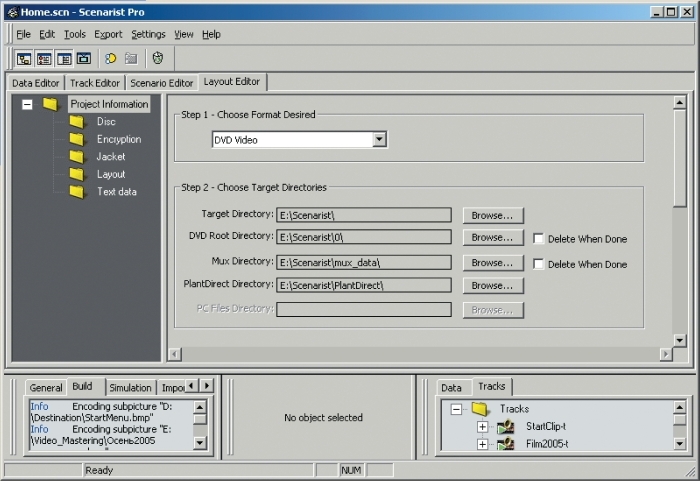Screen dimensions: 700x481
Task: Browse for the Target Directory
Action: pos(492,215)
